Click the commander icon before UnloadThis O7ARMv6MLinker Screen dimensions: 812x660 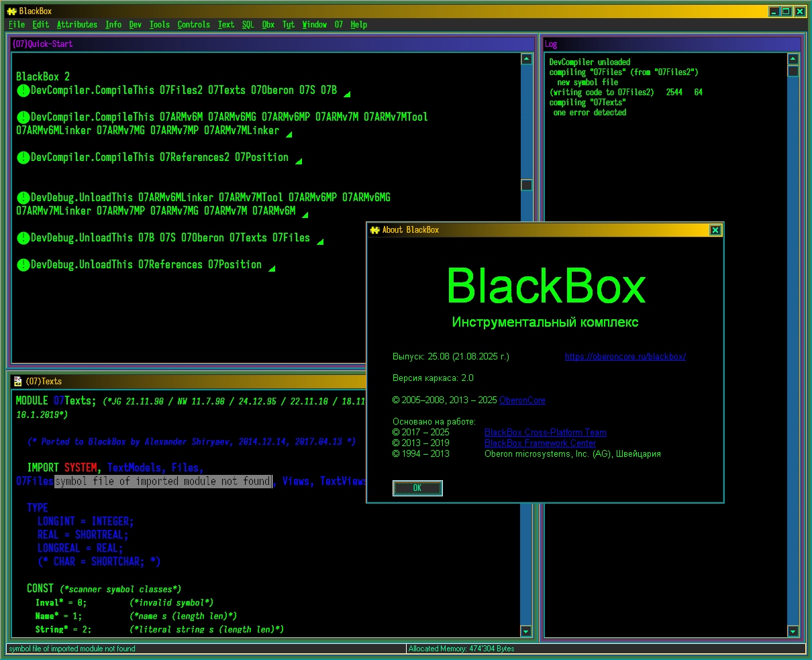(23, 198)
